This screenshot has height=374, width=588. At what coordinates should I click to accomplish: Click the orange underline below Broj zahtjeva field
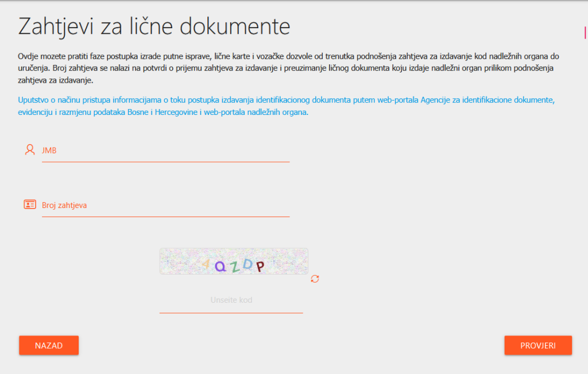(x=165, y=217)
